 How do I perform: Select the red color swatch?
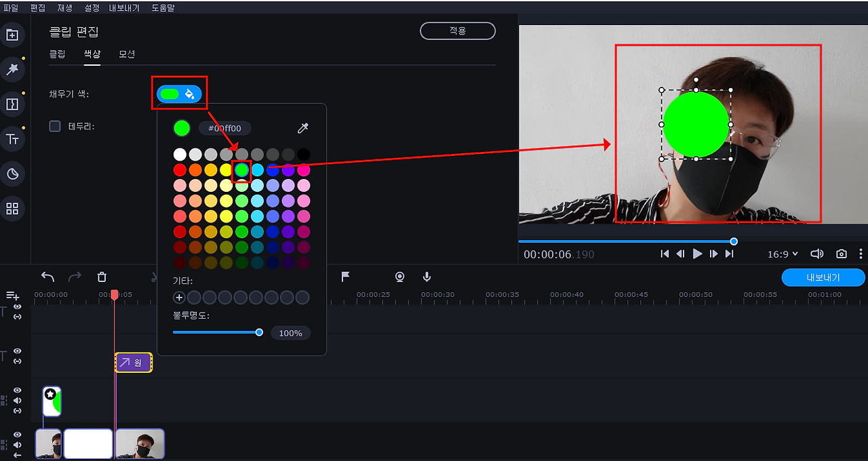click(180, 170)
